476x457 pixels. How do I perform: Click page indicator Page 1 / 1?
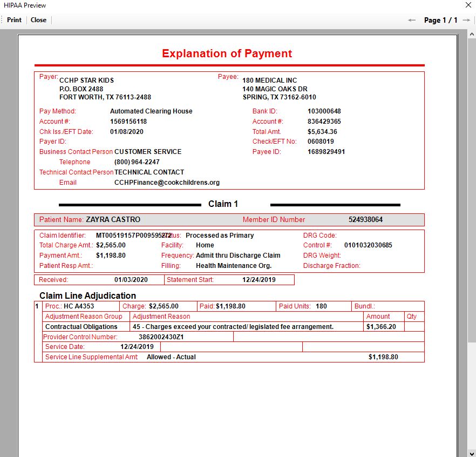click(440, 21)
